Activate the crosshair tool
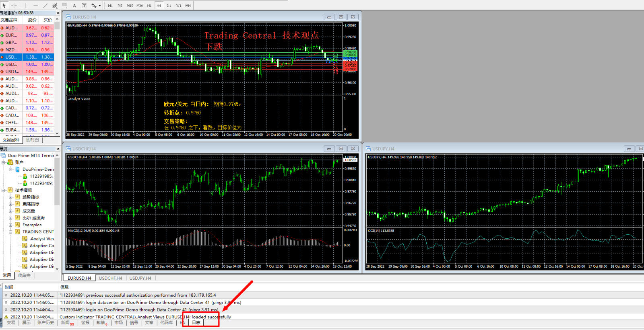644x330 pixels. [x=14, y=6]
